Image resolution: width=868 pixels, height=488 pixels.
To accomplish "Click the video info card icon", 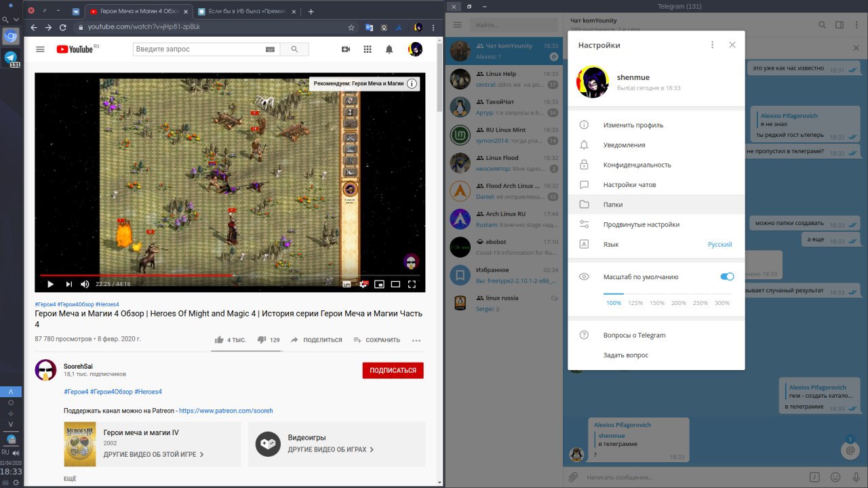I will (x=412, y=83).
